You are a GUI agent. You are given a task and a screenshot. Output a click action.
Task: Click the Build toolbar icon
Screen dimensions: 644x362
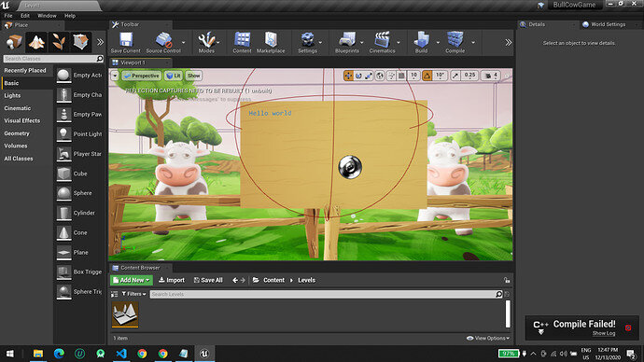[421, 43]
